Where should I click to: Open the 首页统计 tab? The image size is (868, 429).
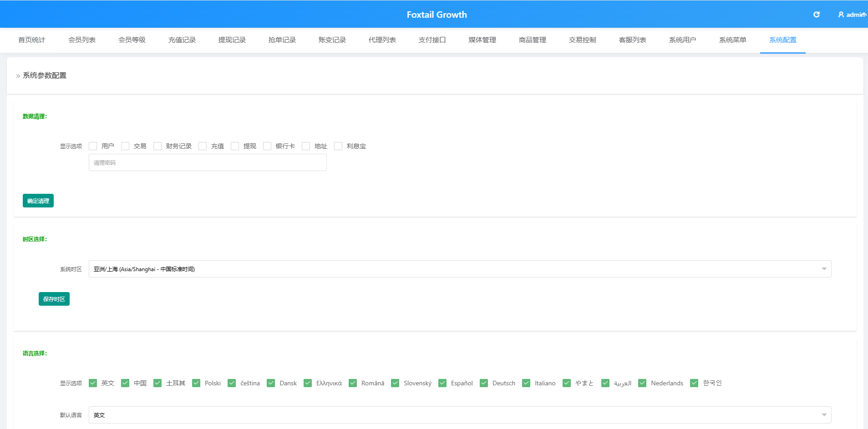click(32, 40)
